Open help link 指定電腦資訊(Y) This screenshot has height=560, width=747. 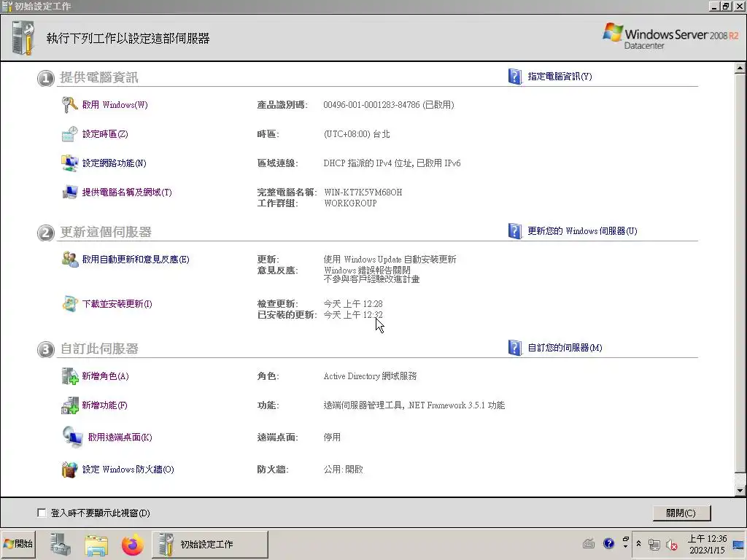[x=560, y=76]
